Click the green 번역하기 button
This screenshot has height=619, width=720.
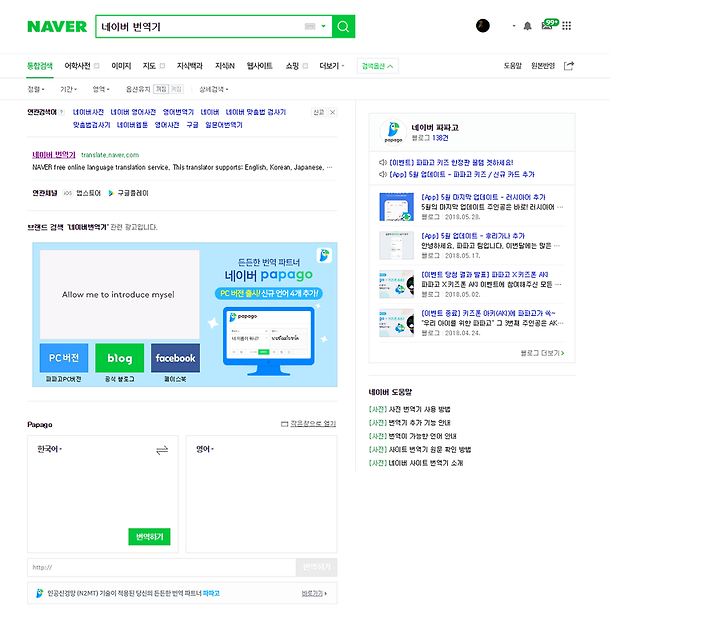click(x=149, y=536)
